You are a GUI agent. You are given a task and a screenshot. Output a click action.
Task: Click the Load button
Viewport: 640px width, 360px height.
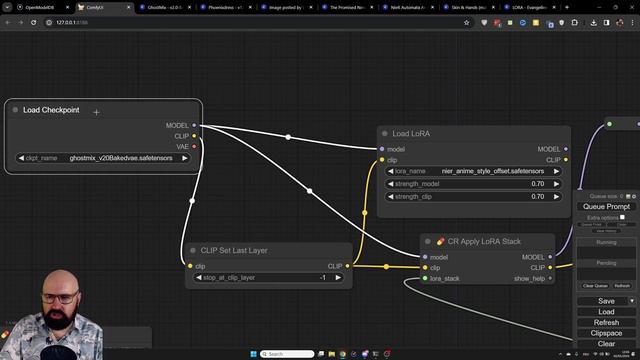coord(606,312)
